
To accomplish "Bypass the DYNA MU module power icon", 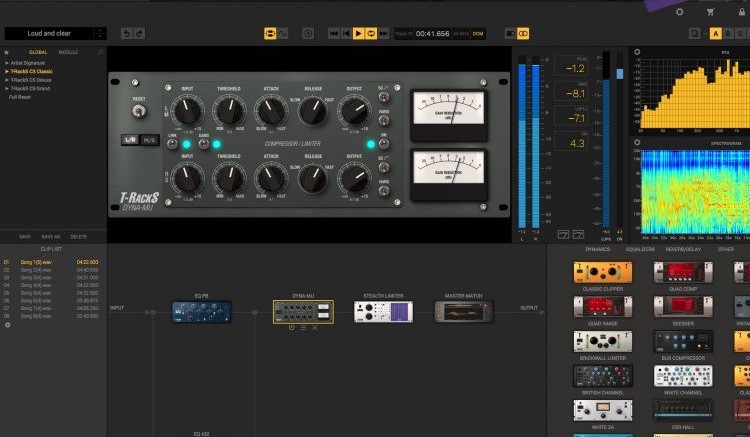I will (x=291, y=328).
